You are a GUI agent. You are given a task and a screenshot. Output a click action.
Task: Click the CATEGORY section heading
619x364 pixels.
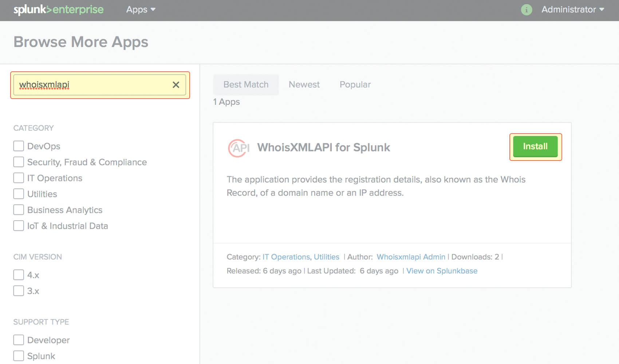pyautogui.click(x=33, y=128)
